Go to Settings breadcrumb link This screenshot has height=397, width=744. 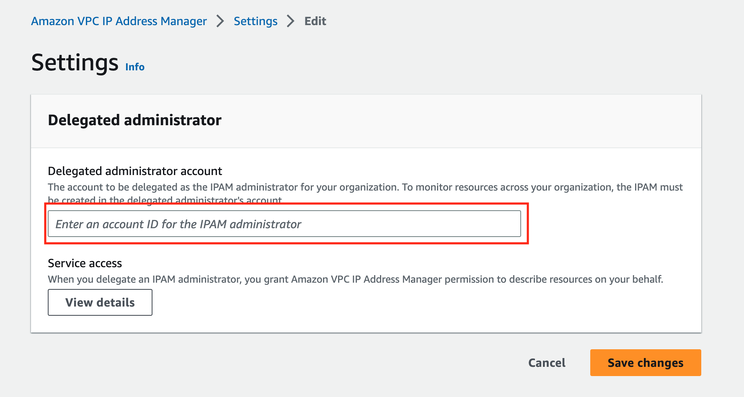255,21
